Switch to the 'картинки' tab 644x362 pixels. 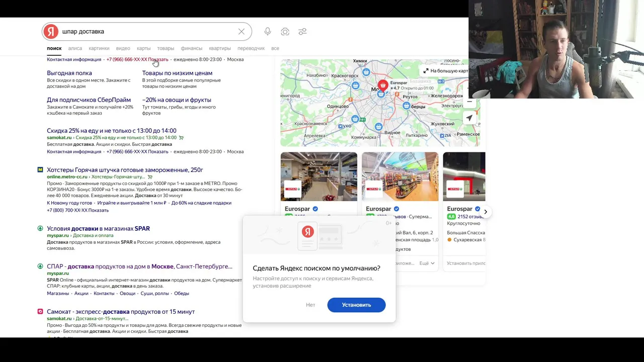[99, 48]
